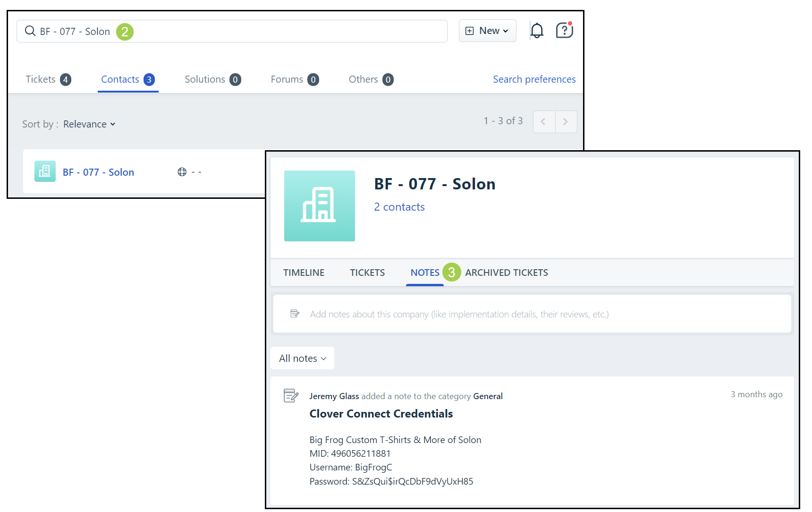Click the Username: BigFrogC line

(351, 467)
